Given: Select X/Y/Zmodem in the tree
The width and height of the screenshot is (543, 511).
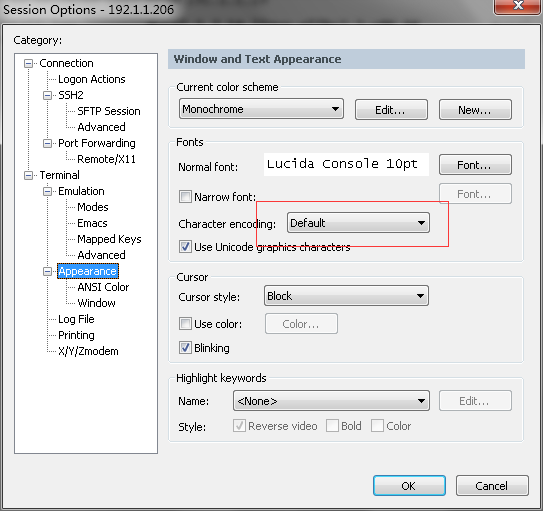Looking at the screenshot, I should point(88,351).
